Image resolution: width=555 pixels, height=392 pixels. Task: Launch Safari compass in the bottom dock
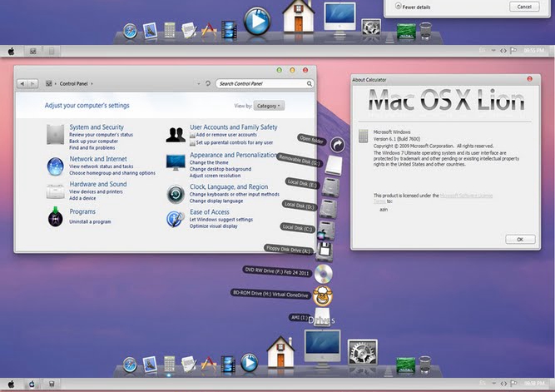coord(130,365)
